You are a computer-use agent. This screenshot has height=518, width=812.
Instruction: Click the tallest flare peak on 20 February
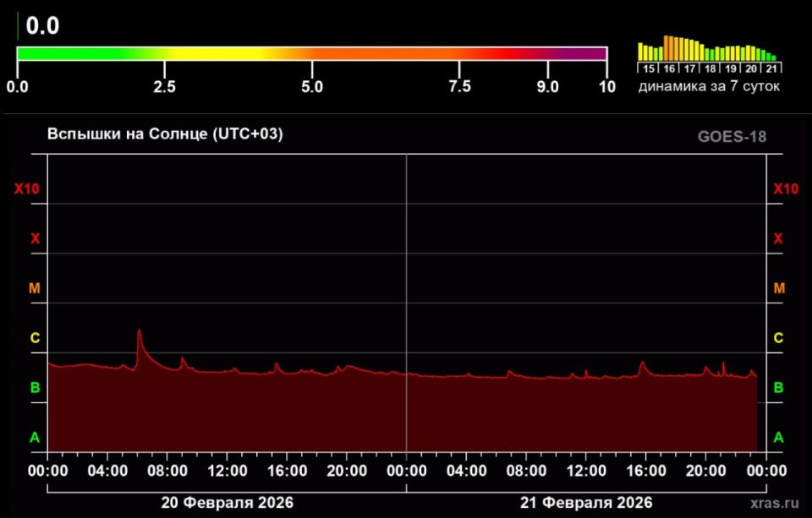pos(139,330)
